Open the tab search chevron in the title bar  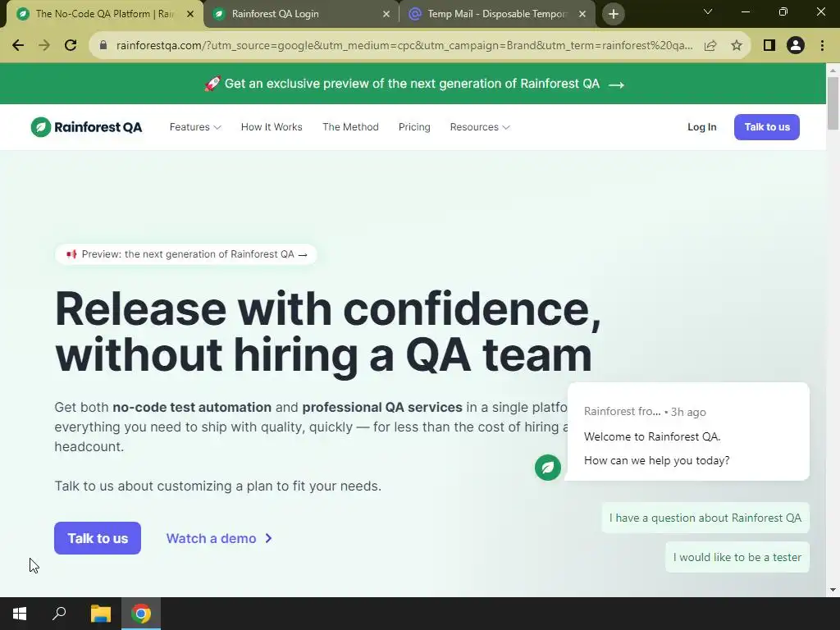coord(708,11)
